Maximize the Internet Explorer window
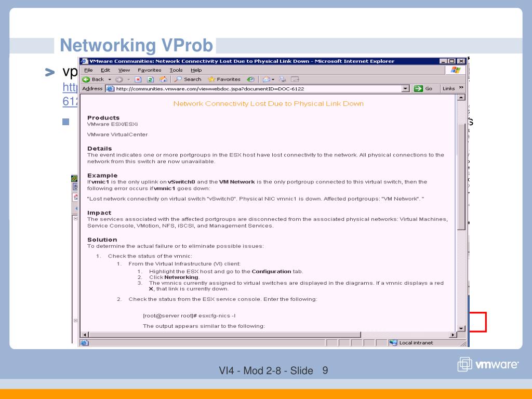The height and width of the screenshot is (399, 532). click(451, 61)
